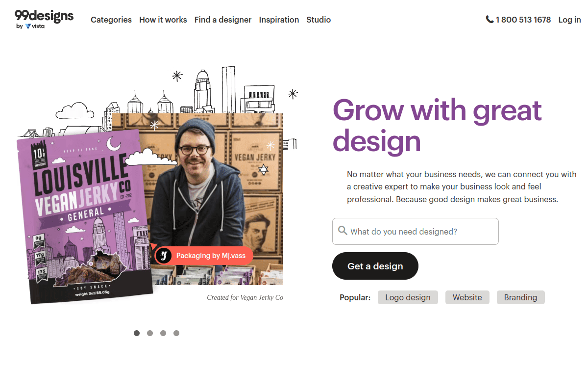The image size is (588, 368).
Task: Select the first carousel dot
Action: tap(137, 333)
